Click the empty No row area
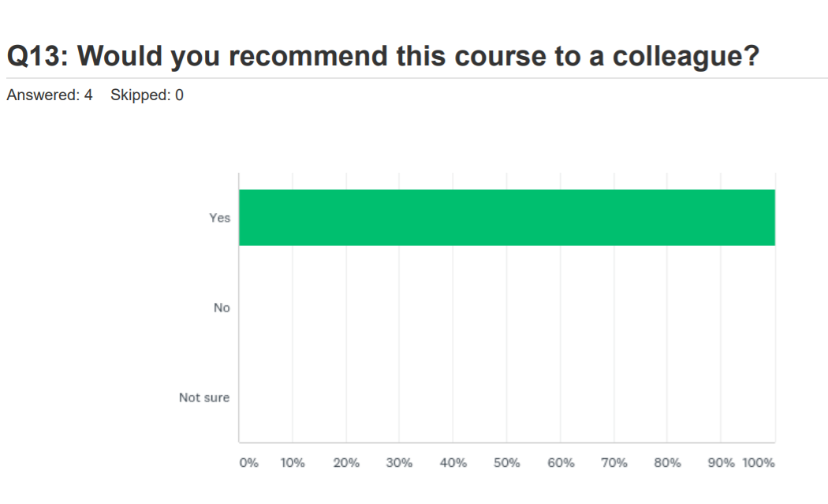Screen dimensions: 828x504 [506, 308]
